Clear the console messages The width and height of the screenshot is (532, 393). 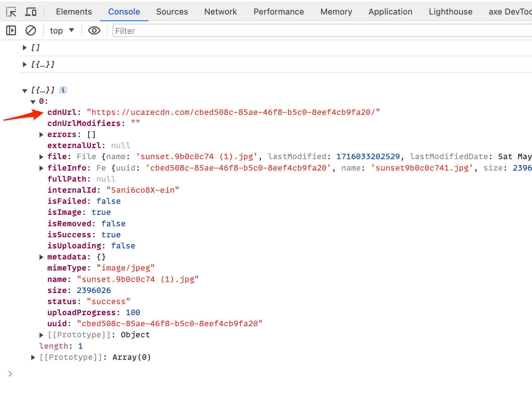[30, 30]
